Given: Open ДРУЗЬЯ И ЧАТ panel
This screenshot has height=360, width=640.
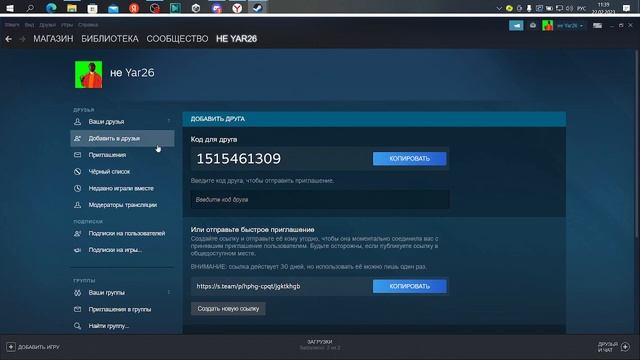Looking at the screenshot, I should click(x=613, y=347).
